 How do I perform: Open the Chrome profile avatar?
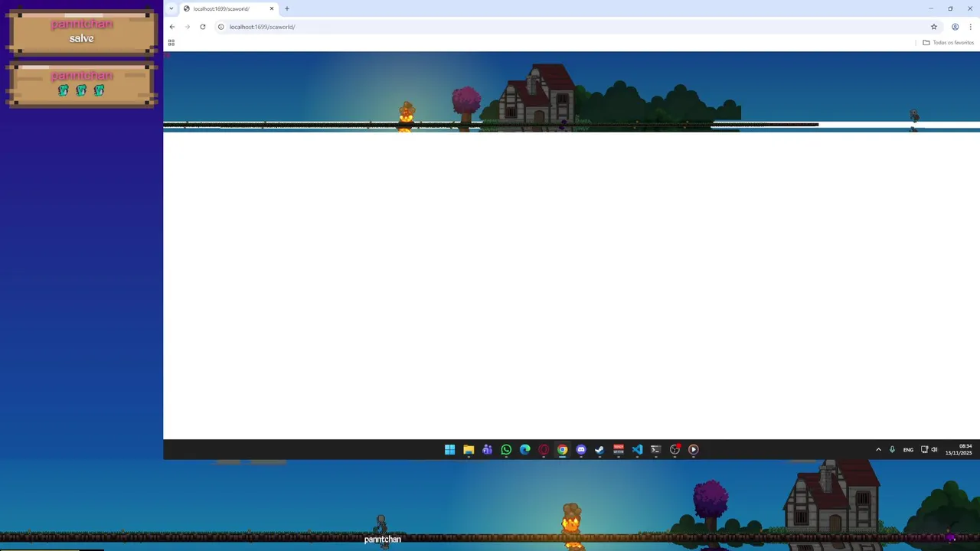click(x=955, y=27)
